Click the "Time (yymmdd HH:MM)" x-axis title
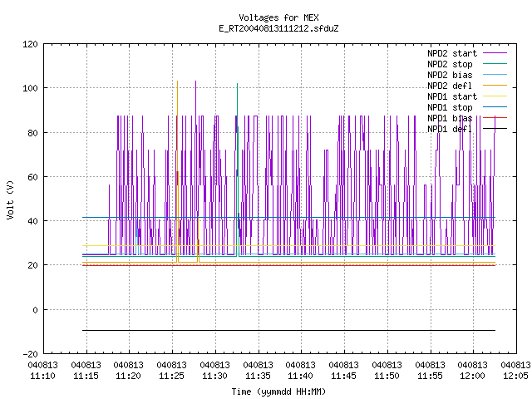Viewport: 532px width, 399px height. point(278,392)
